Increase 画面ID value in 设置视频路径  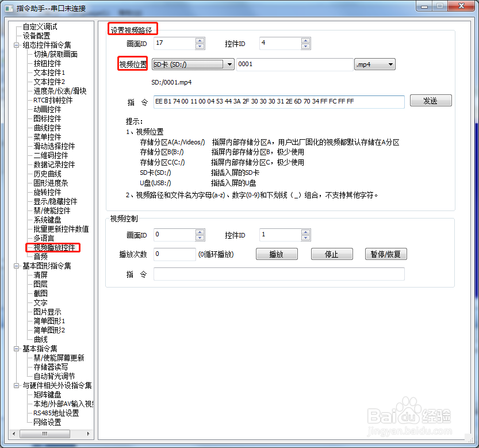click(200, 41)
